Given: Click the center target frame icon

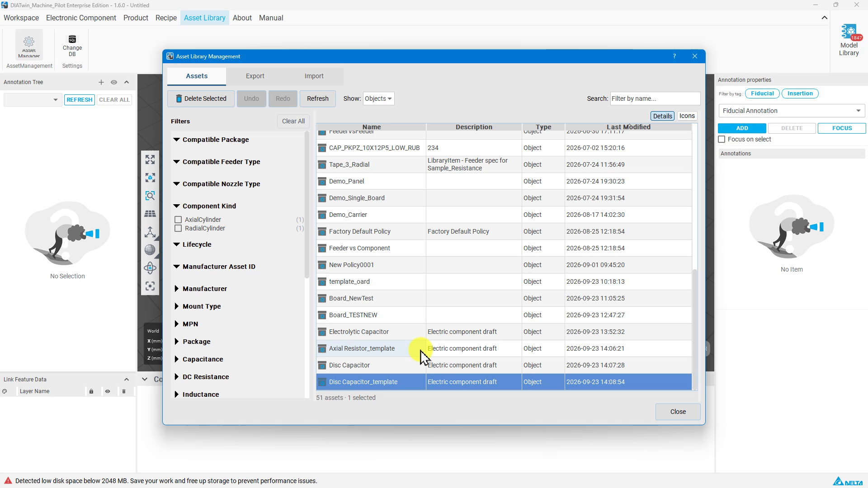Looking at the screenshot, I should click(x=150, y=286).
